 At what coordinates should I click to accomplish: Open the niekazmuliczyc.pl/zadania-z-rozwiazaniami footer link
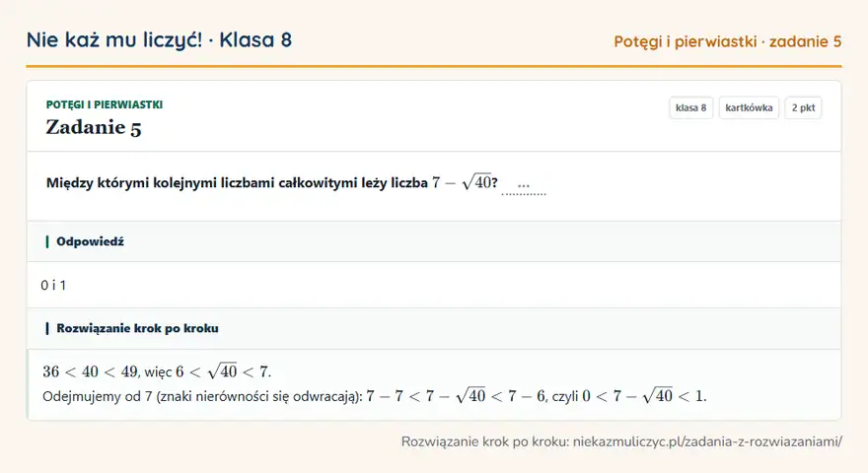point(707,441)
